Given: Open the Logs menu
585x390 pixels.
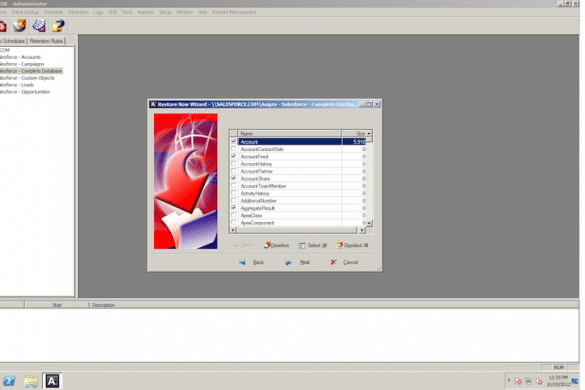Looking at the screenshot, I should 98,12.
